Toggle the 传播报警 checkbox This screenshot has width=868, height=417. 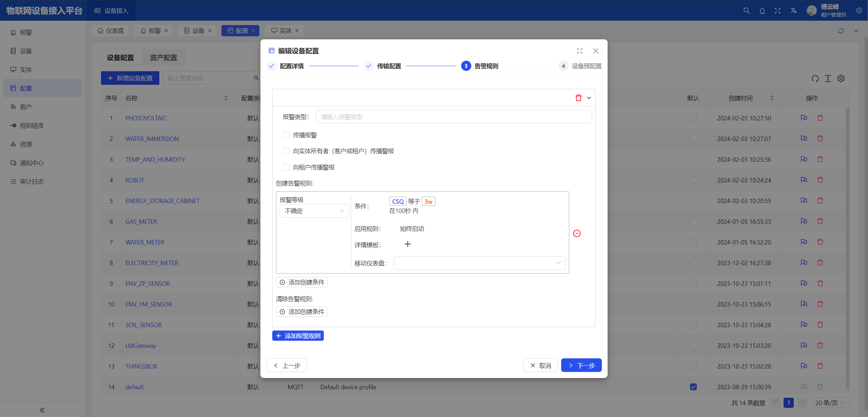tap(285, 135)
